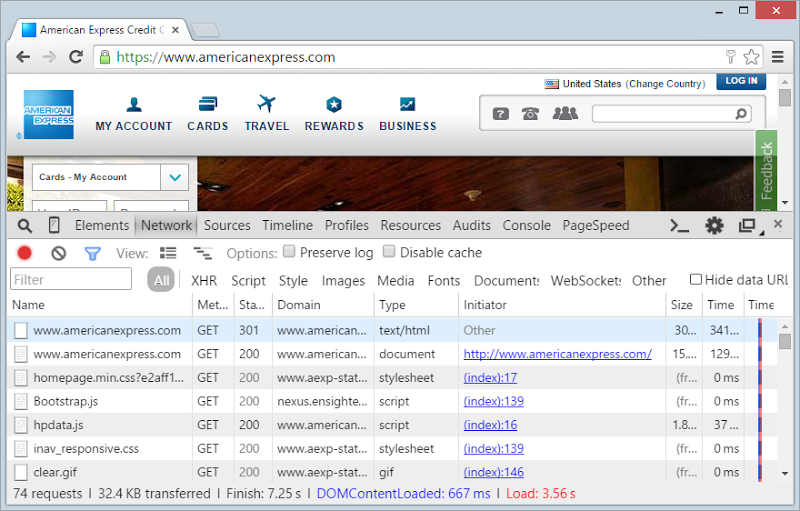Open the green Feedback side tab
The image size is (800, 511).
[766, 171]
